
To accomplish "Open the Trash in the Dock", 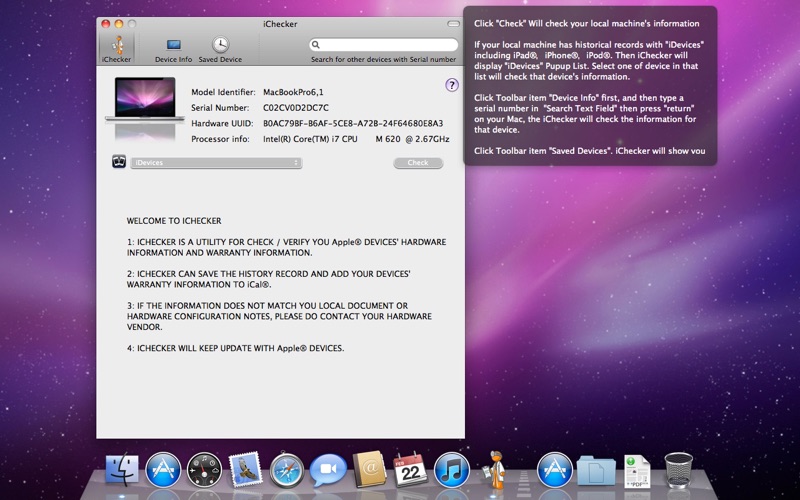I will coord(679,470).
